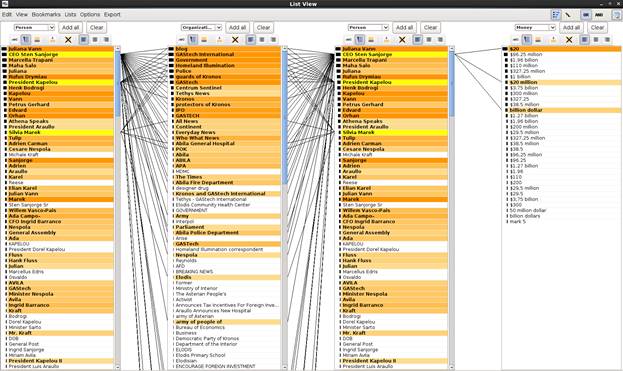The width and height of the screenshot is (623, 371).
Task: Click align-right icon in Organization list toolbar
Action: tap(273, 39)
